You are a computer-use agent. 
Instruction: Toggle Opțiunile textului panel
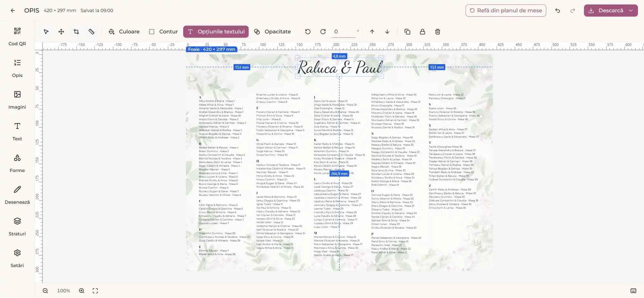pos(216,32)
